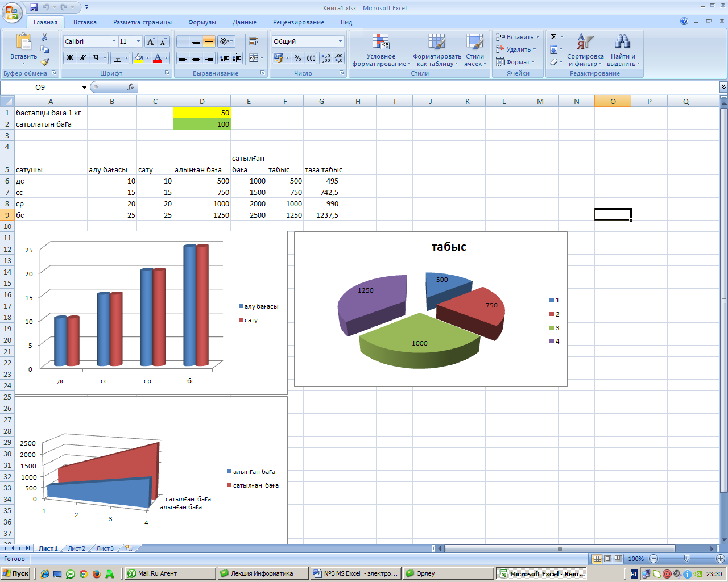Click the Пуск start button
The image size is (728, 582).
tap(16, 573)
